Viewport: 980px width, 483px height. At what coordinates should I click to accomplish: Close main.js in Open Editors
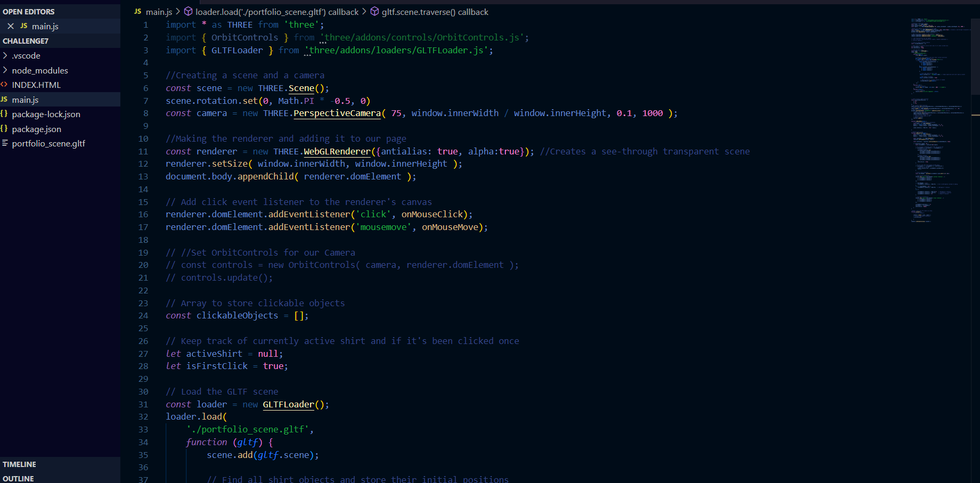click(x=11, y=26)
